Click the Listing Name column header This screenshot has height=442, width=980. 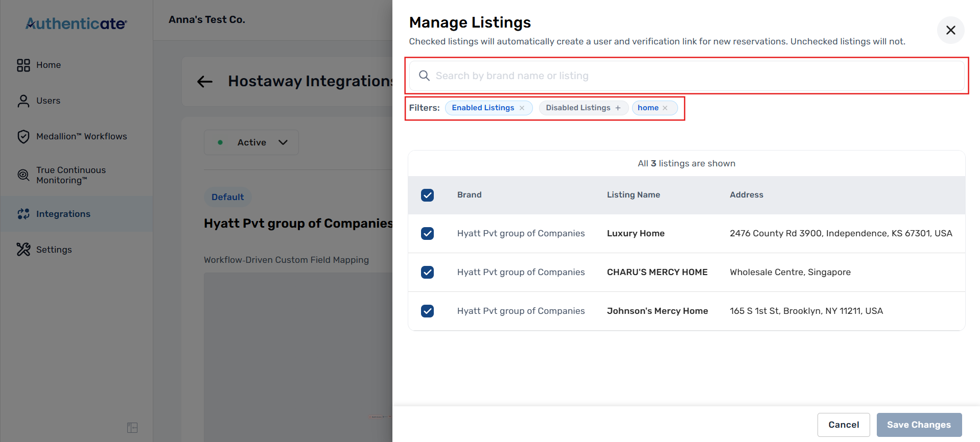[x=634, y=194]
